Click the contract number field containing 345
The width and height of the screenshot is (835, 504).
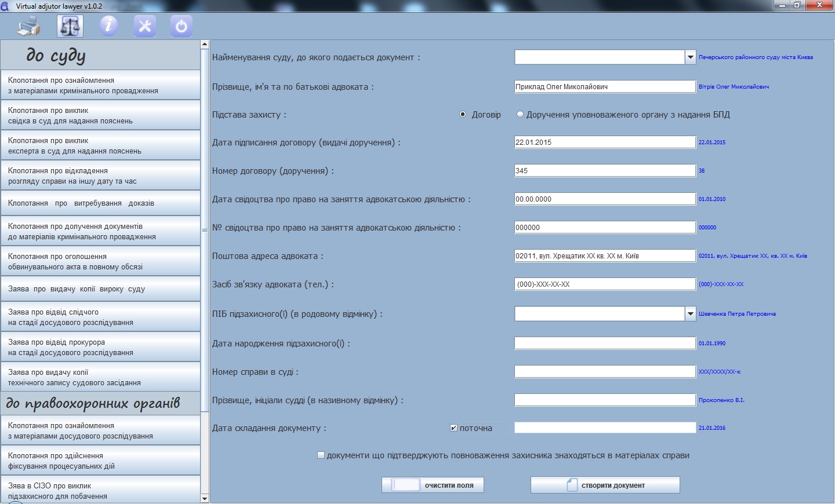(x=605, y=171)
